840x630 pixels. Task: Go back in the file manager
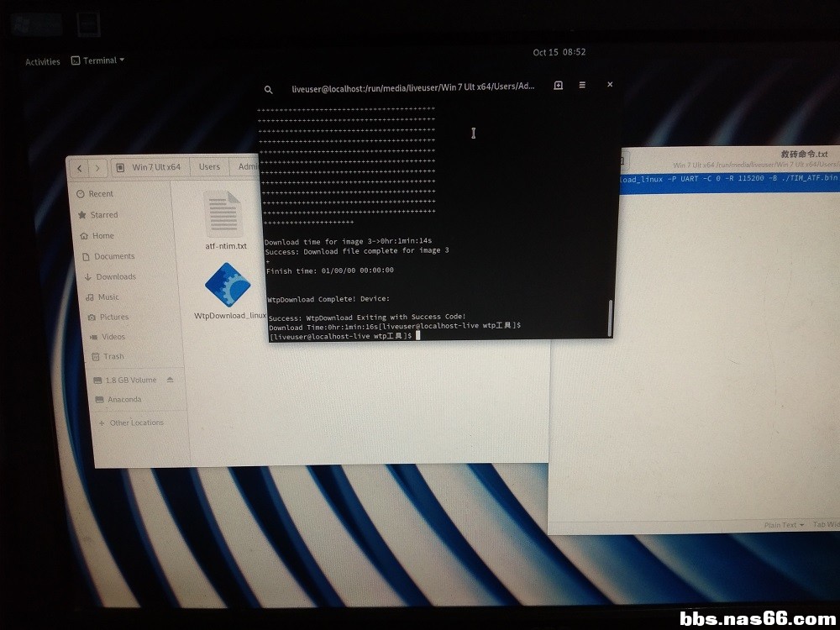79,168
